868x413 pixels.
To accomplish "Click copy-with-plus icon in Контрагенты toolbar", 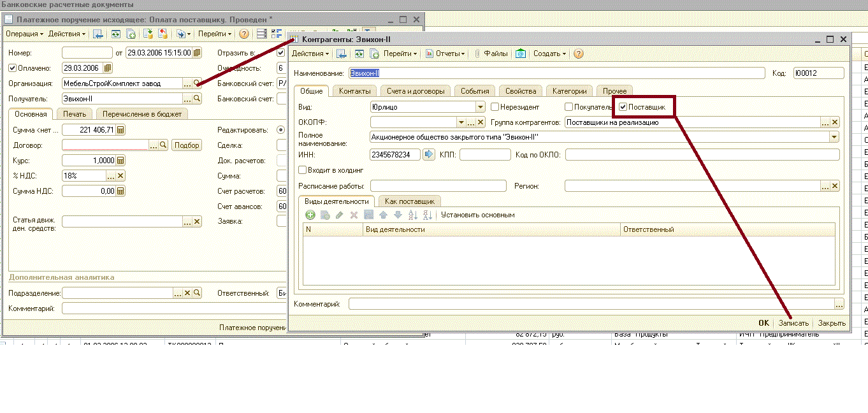I will pos(373,54).
